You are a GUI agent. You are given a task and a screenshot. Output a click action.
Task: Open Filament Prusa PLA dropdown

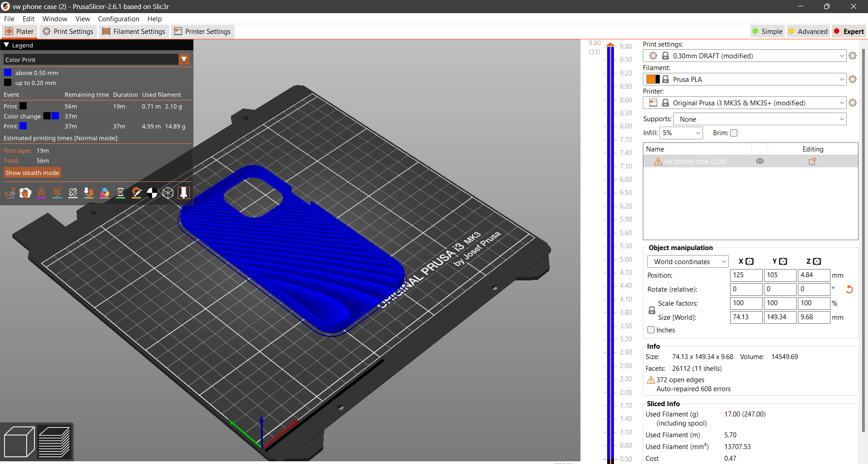coord(745,79)
